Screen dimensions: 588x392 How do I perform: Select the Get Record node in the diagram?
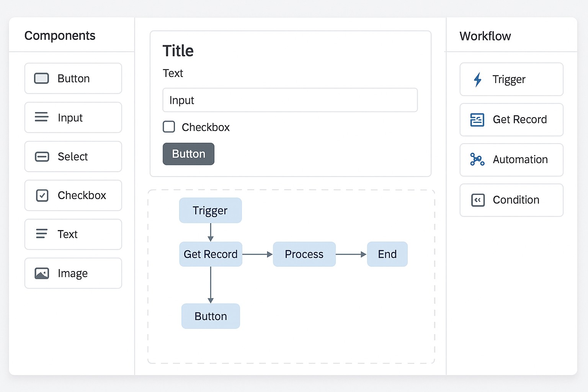[210, 254]
